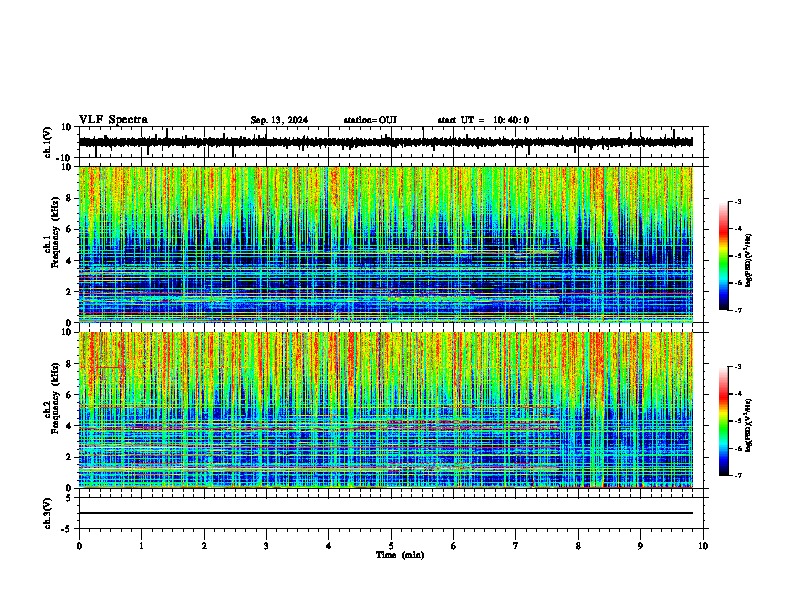Click the ch.2 frequency axis tick "4"
The width and height of the screenshot is (792, 612).
click(69, 426)
